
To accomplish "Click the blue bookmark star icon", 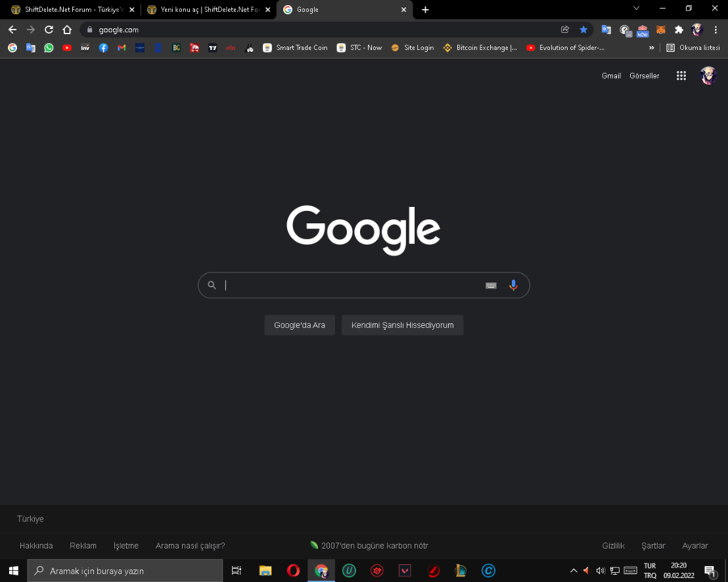I will (583, 30).
